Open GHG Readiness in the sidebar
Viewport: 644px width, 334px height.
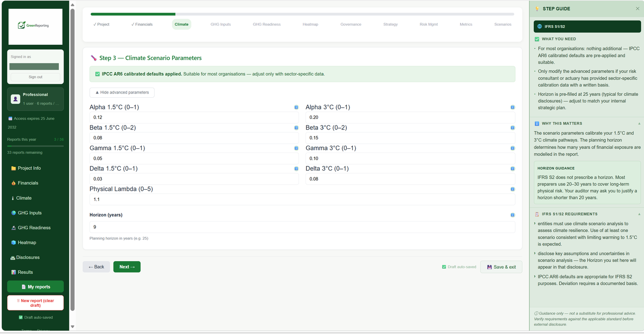35,228
